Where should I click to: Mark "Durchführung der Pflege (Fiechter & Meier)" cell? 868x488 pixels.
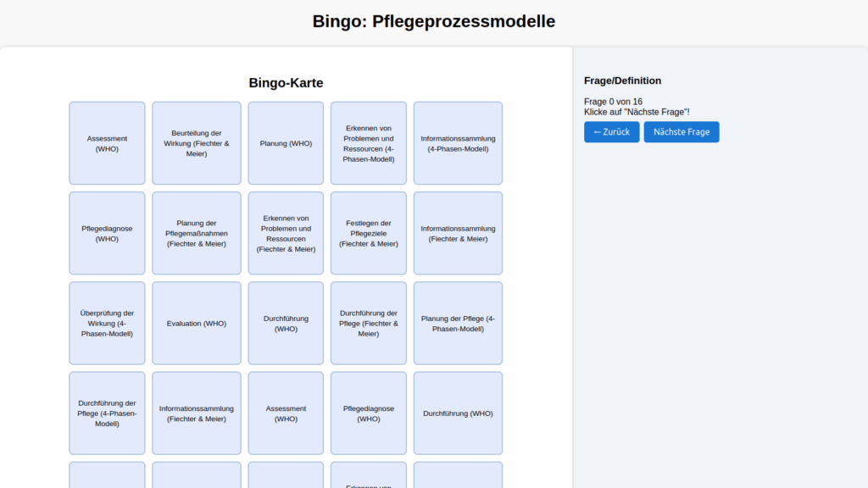369,323
